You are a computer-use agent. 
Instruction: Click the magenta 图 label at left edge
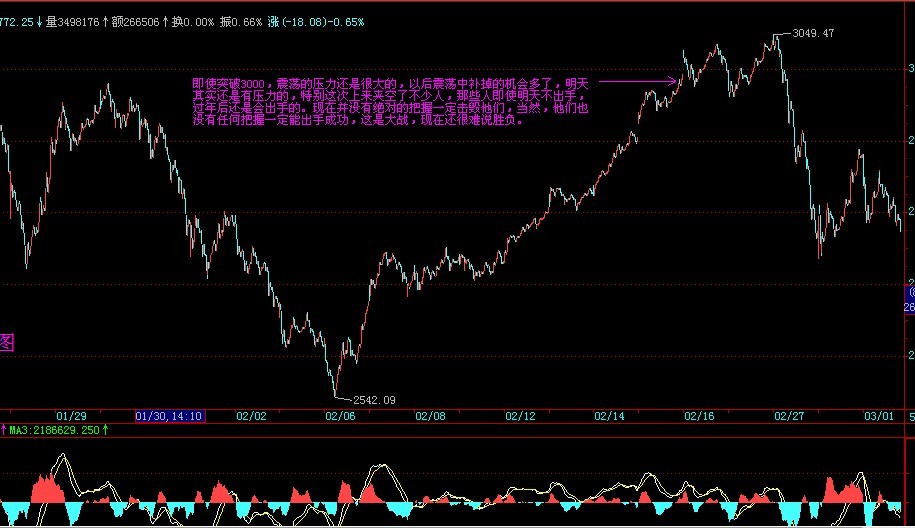(x=6, y=343)
